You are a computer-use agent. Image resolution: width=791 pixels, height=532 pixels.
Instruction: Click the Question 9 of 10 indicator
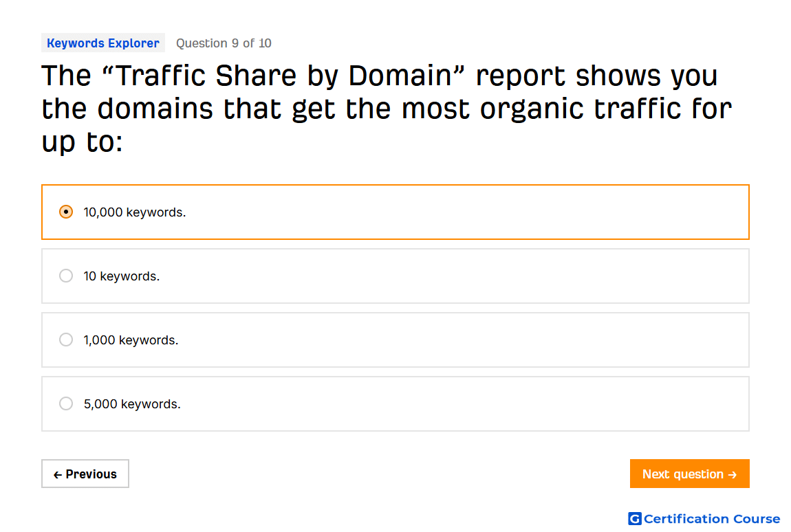(224, 43)
